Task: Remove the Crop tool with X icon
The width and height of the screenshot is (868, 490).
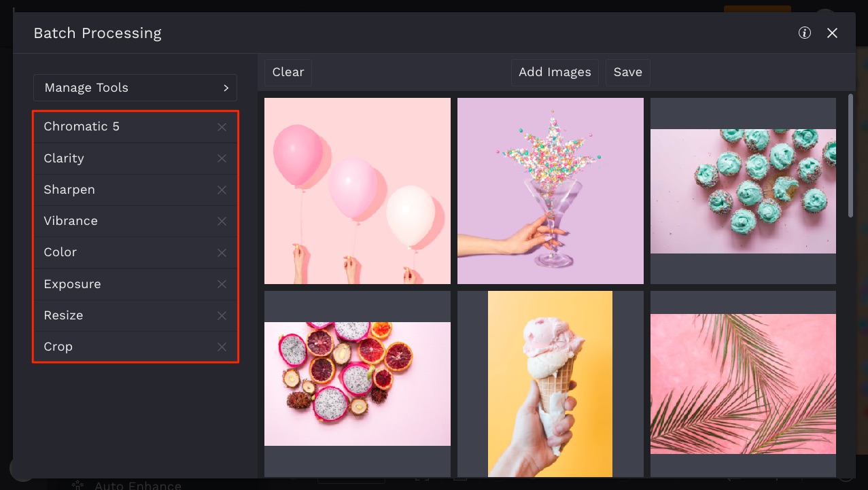Action: pyautogui.click(x=222, y=347)
